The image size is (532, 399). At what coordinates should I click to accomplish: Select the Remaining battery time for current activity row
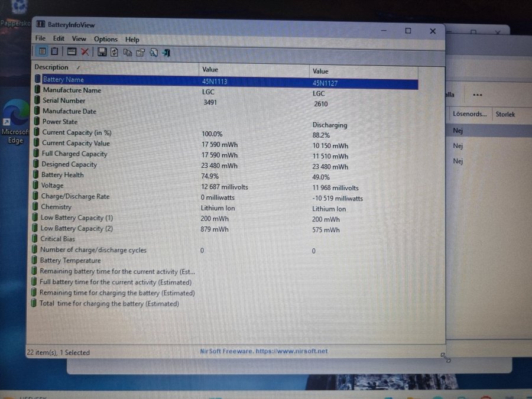click(x=117, y=271)
